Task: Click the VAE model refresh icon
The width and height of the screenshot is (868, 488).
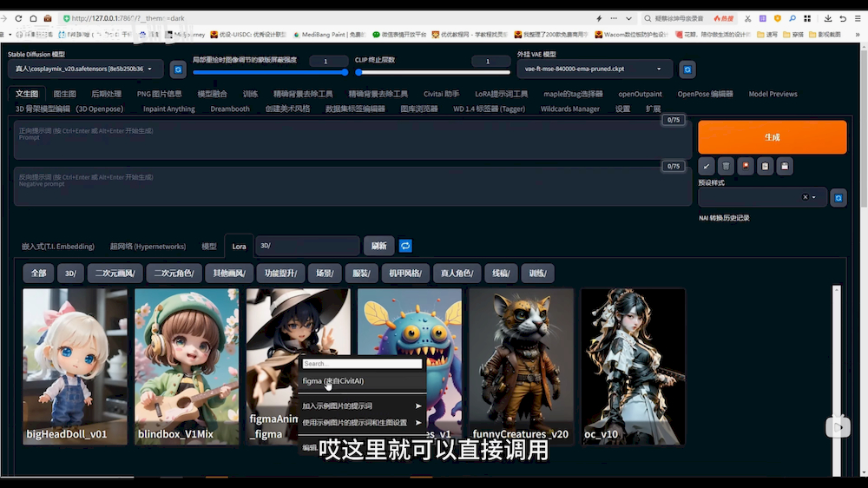Action: click(x=687, y=69)
